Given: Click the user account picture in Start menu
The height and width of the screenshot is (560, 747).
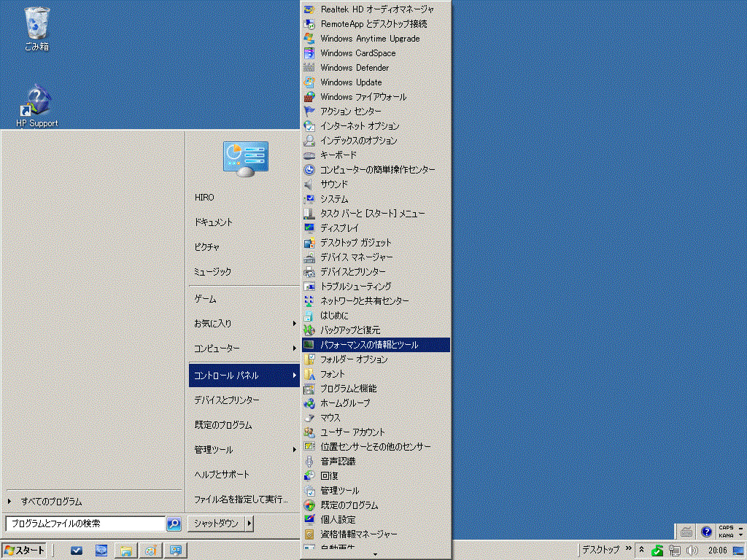Looking at the screenshot, I should tap(245, 159).
